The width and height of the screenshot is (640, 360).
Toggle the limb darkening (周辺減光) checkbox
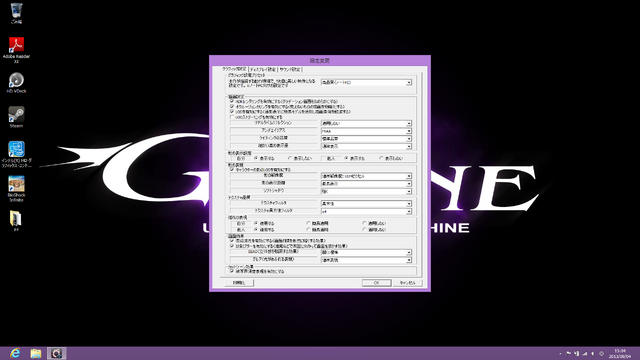pyautogui.click(x=232, y=241)
